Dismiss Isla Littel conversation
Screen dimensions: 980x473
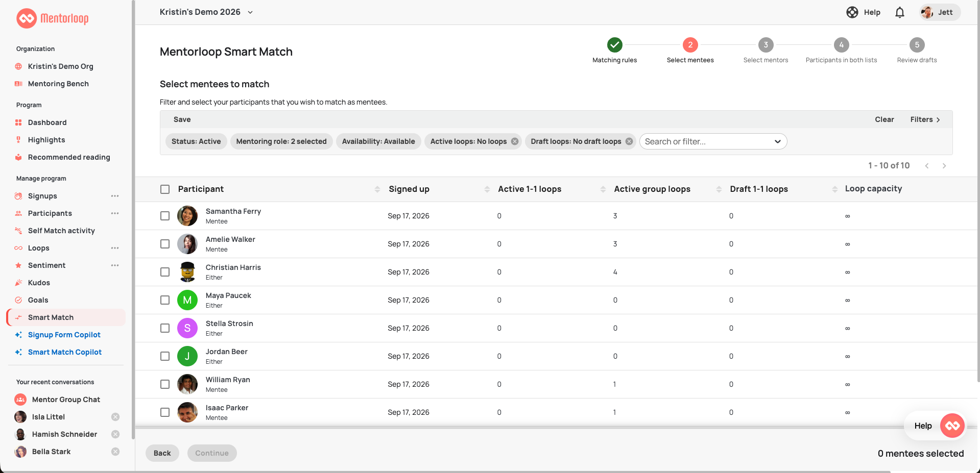click(115, 417)
